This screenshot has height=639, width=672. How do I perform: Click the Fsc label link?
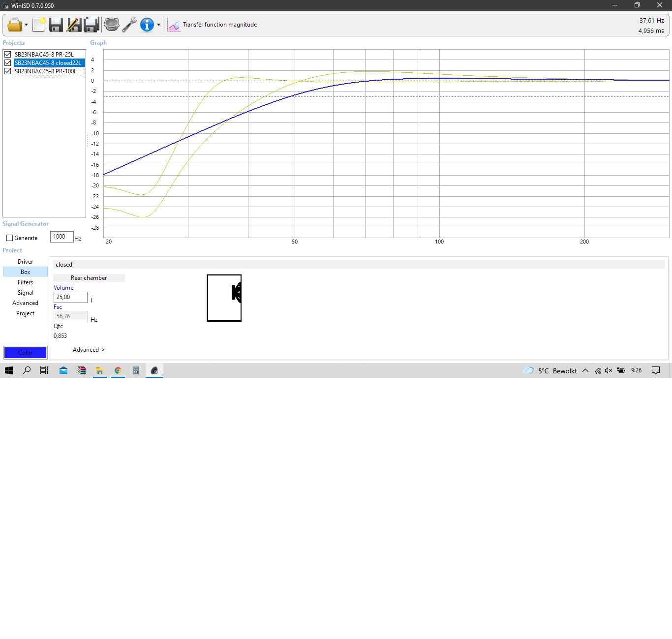coord(58,307)
